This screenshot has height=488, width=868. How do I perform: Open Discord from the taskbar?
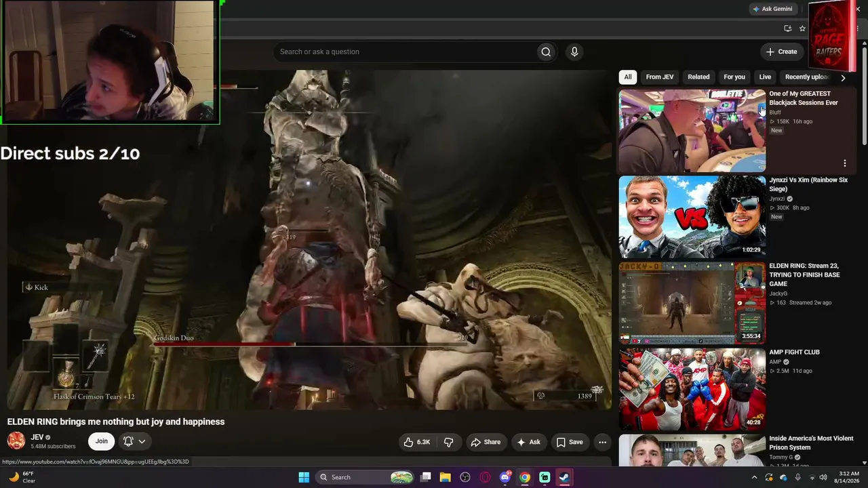pyautogui.click(x=505, y=477)
